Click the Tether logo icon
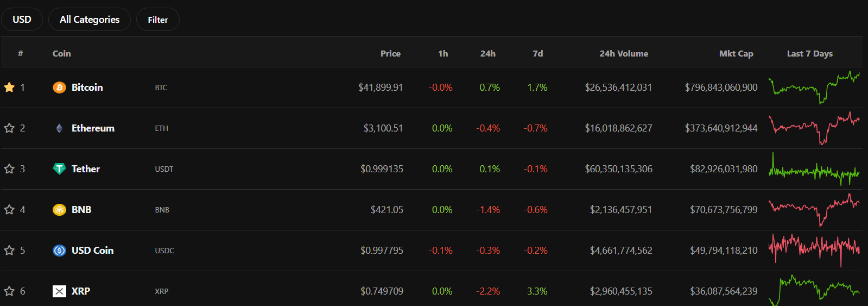Screen dimensions: 868x306 point(59,169)
